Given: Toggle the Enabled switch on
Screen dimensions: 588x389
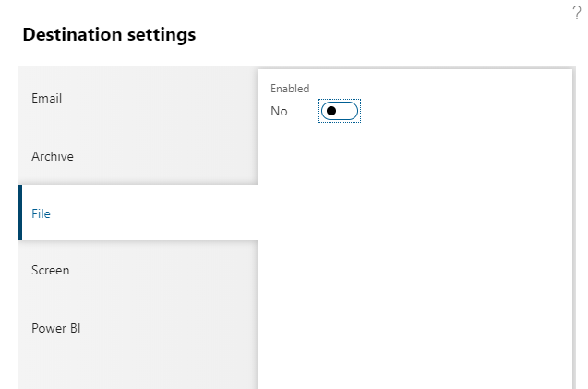Looking at the screenshot, I should pos(339,111).
